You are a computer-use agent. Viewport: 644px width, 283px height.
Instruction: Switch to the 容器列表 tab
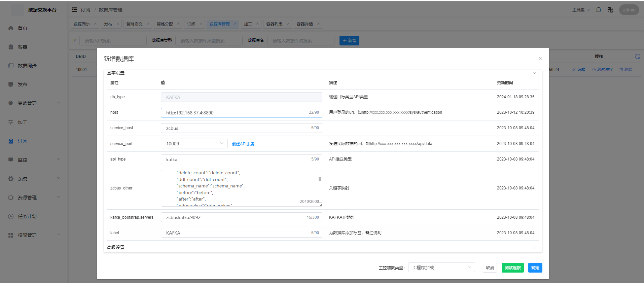click(x=274, y=24)
